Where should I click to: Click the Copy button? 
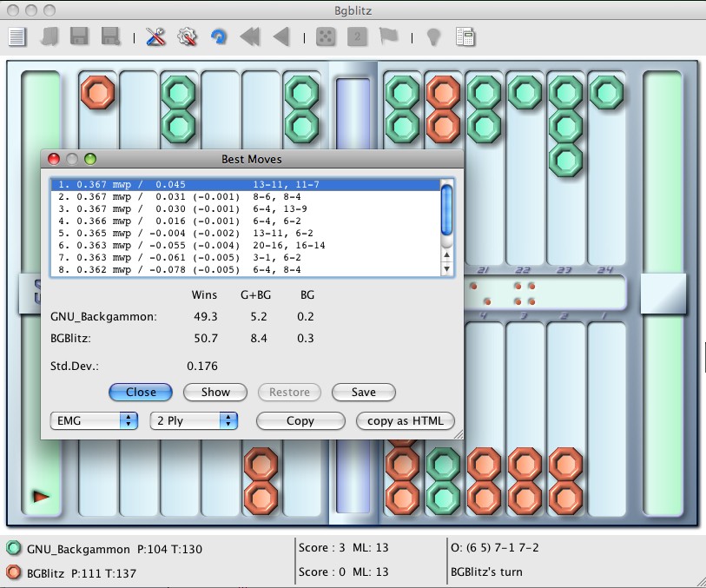click(300, 420)
